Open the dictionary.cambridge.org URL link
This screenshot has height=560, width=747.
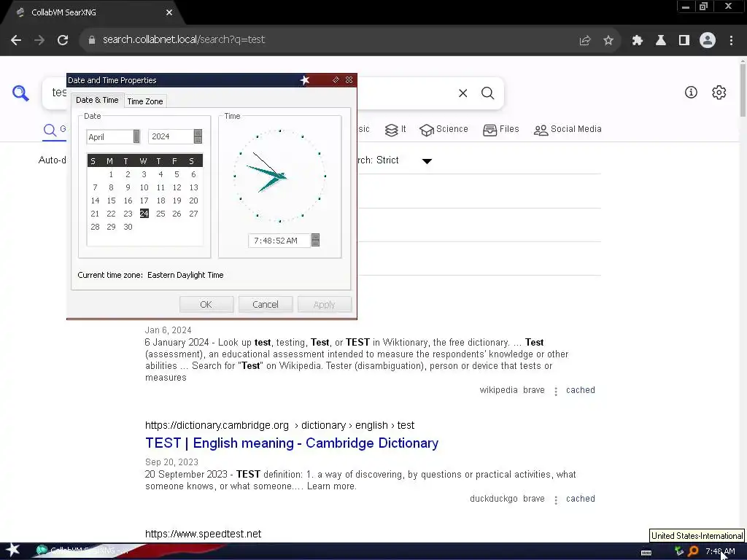point(279,425)
